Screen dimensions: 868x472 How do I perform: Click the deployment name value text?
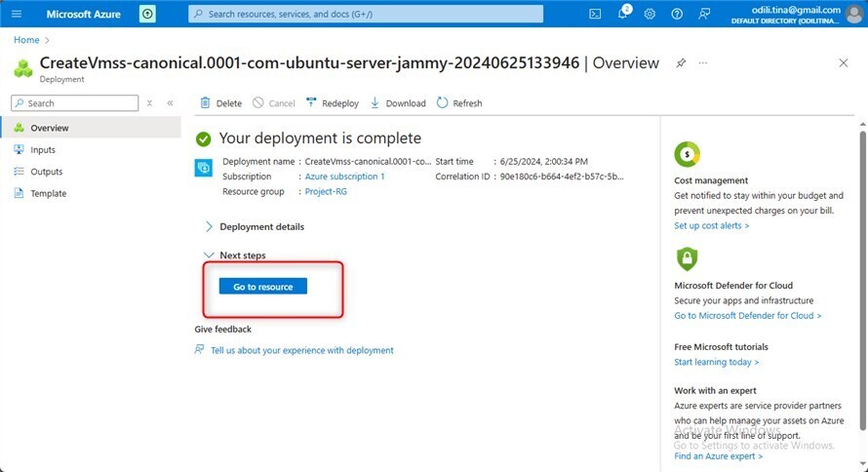(368, 161)
